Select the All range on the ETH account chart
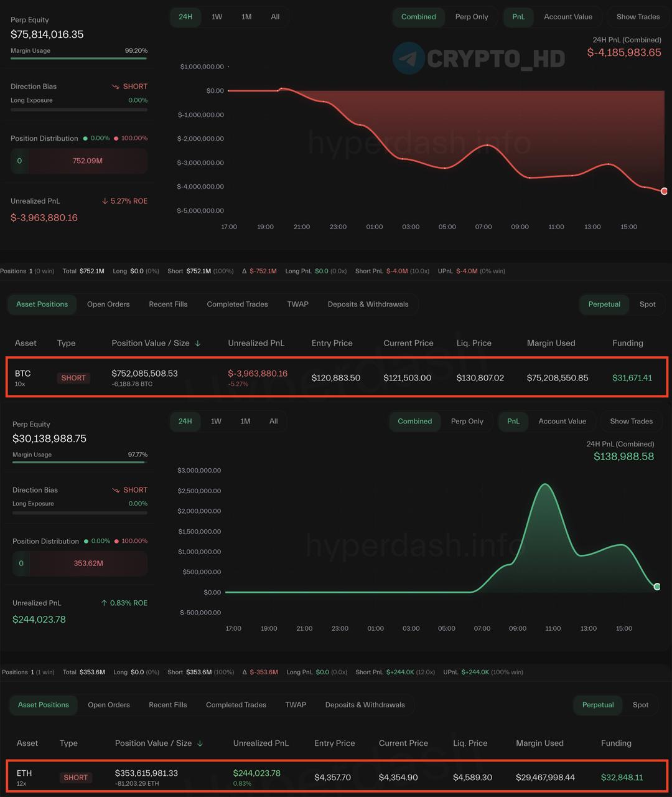The height and width of the screenshot is (797, 672). [x=273, y=422]
